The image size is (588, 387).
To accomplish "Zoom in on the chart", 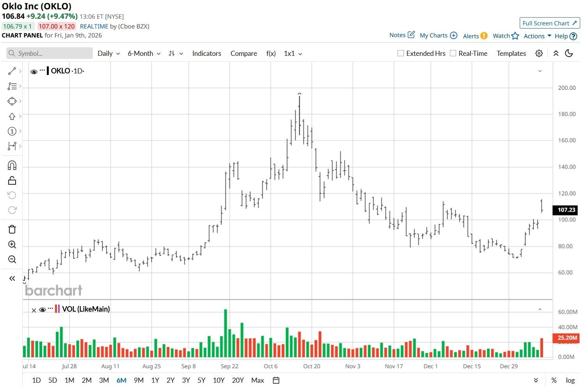I will click(12, 244).
